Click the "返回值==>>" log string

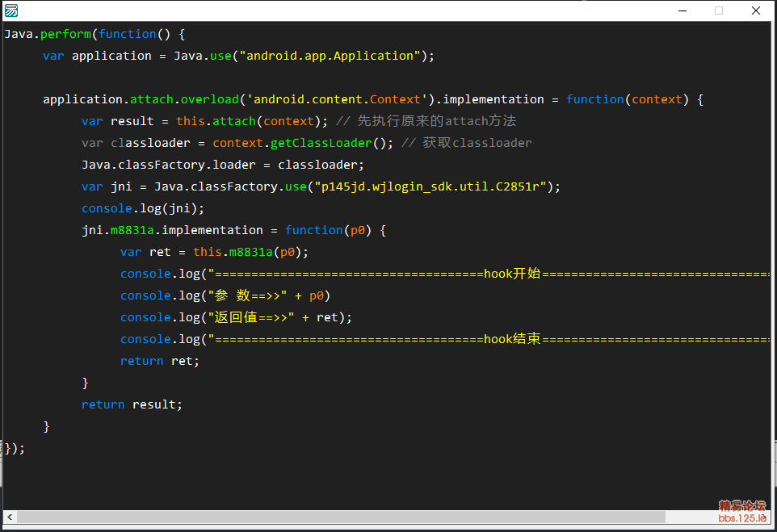point(251,317)
